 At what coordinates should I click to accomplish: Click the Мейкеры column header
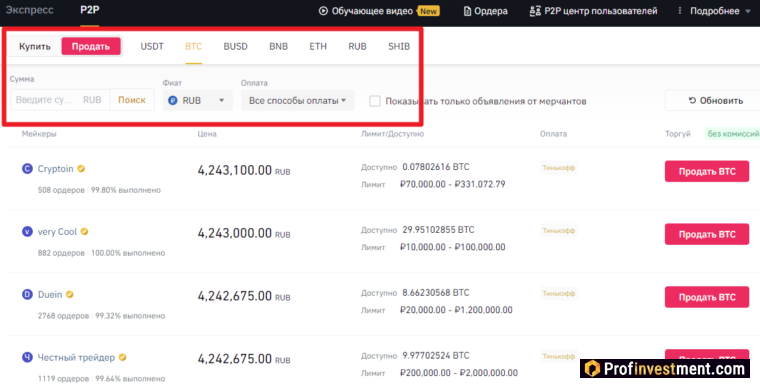pos(39,134)
